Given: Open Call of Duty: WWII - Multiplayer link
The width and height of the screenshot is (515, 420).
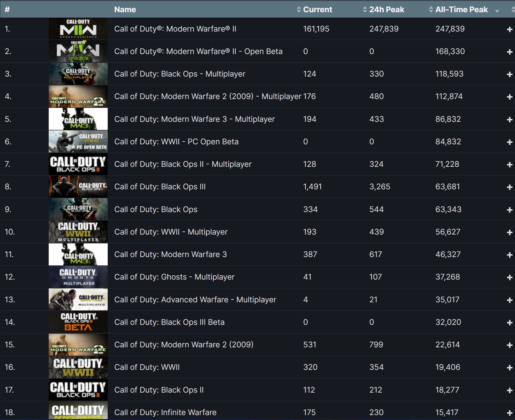Looking at the screenshot, I should 171,232.
